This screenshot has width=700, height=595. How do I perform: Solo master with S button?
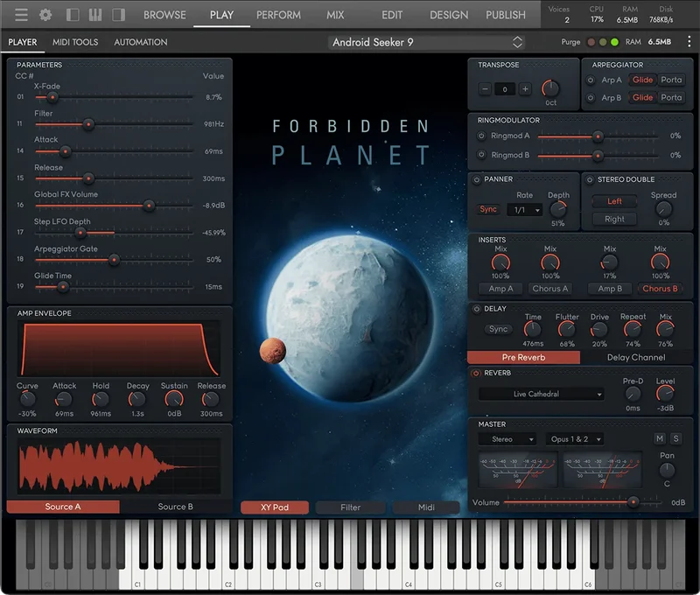[675, 438]
